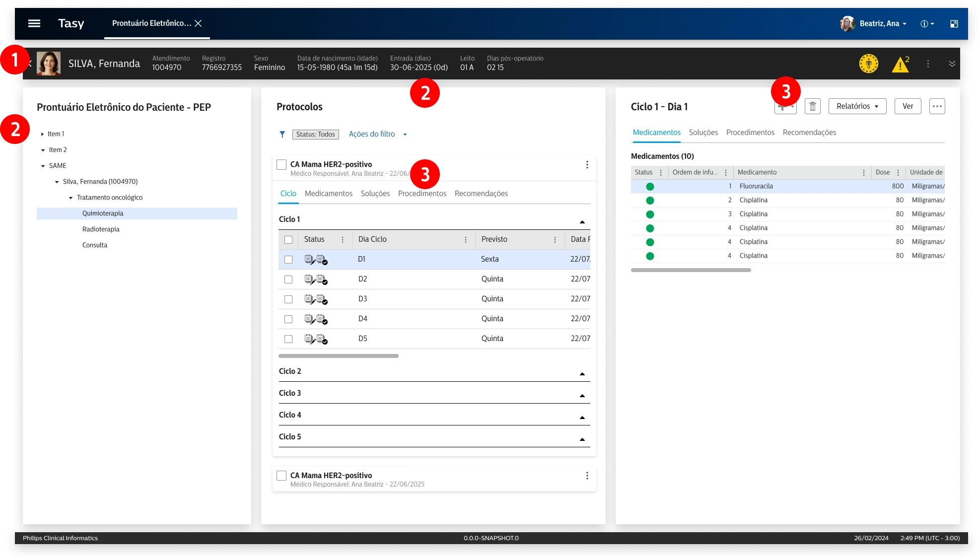The image size is (980, 560).
Task: Open the hamburger main menu
Action: (34, 23)
